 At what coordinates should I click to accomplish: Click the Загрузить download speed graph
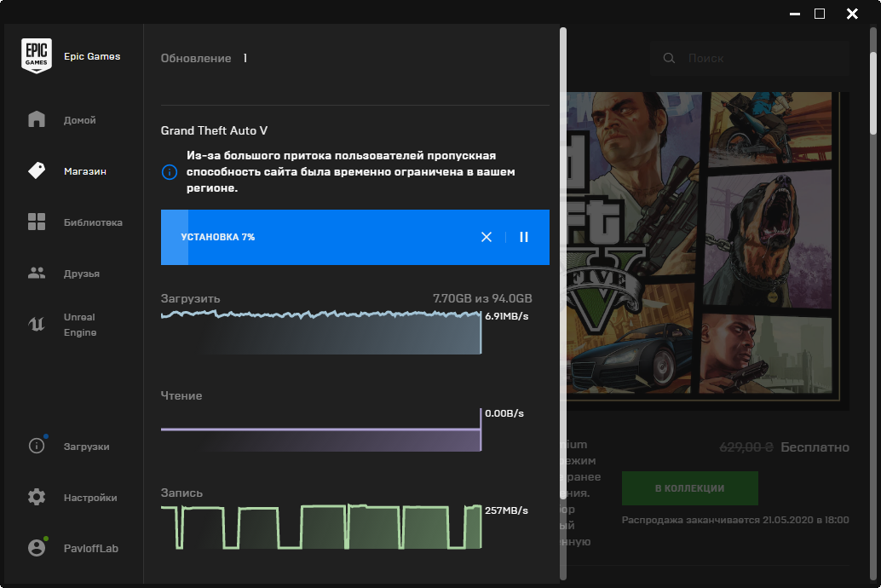coord(321,331)
